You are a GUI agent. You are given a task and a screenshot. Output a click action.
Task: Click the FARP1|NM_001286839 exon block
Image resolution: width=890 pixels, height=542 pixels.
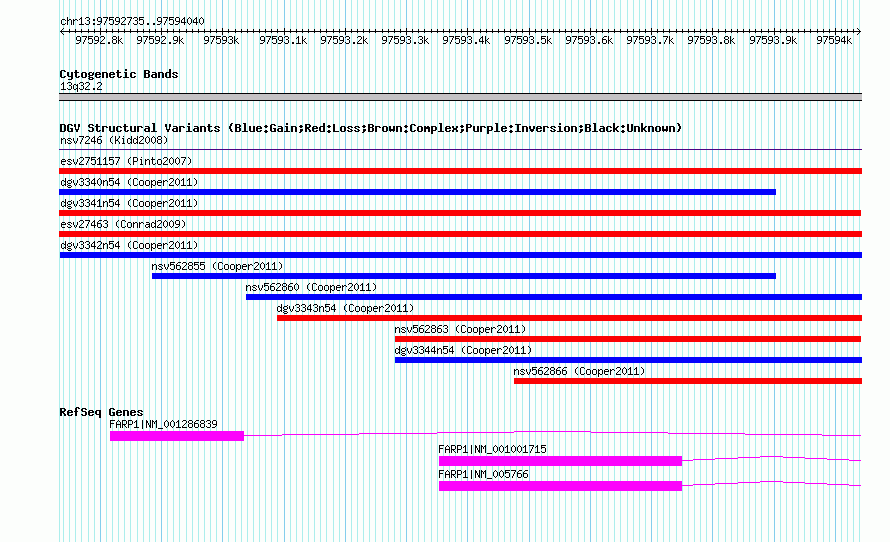177,436
